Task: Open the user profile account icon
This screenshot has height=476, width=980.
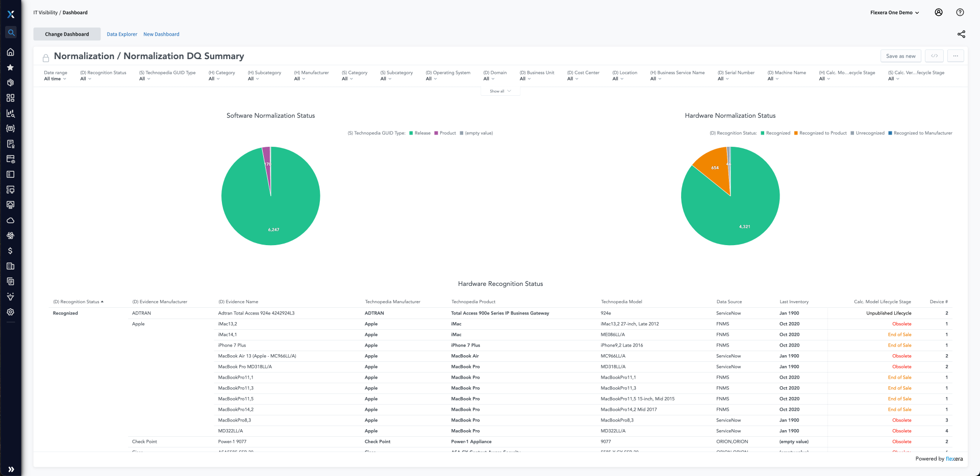Action: coord(939,12)
